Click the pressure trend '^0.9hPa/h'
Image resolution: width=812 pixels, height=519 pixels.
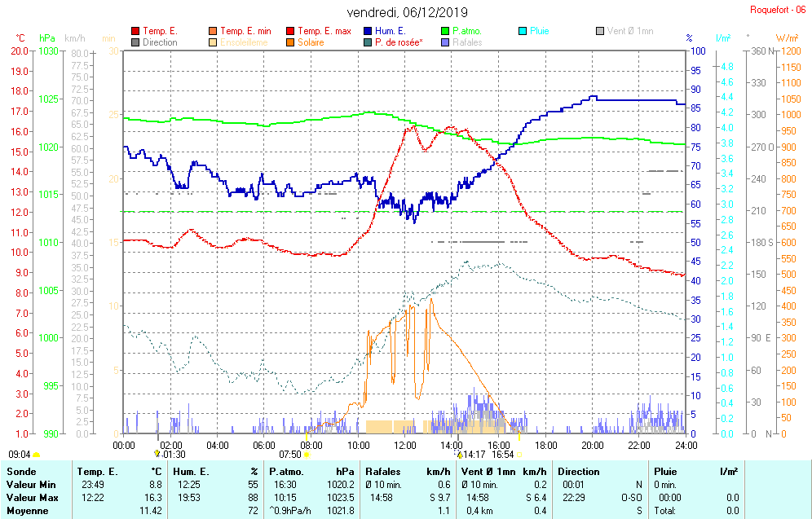point(290,511)
